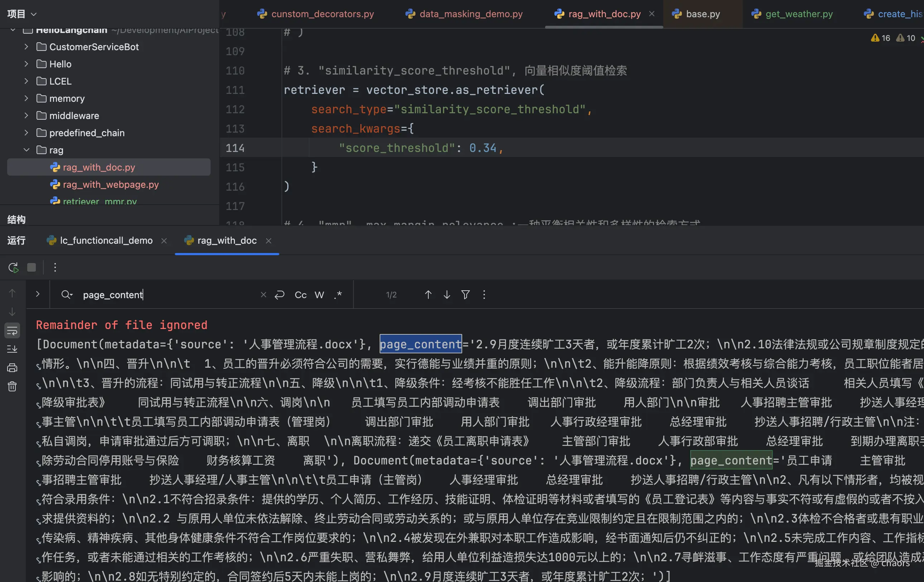Toggle whole Words (W) search option
Viewport: 924px width, 582px height.
tap(319, 295)
